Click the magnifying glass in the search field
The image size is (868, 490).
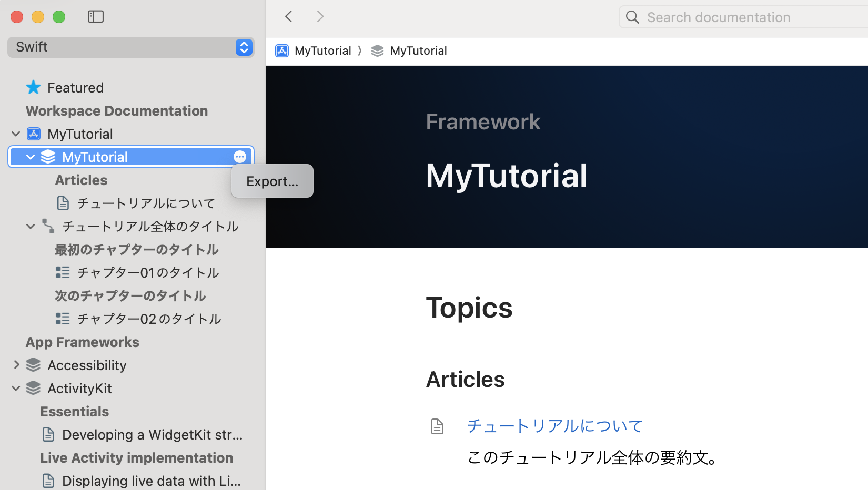(632, 17)
